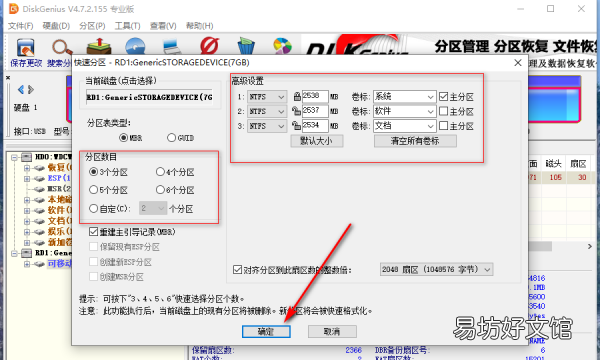Collapse the RD1:Gene disk tree node
The height and width of the screenshot is (360, 600).
pyautogui.click(x=15, y=253)
